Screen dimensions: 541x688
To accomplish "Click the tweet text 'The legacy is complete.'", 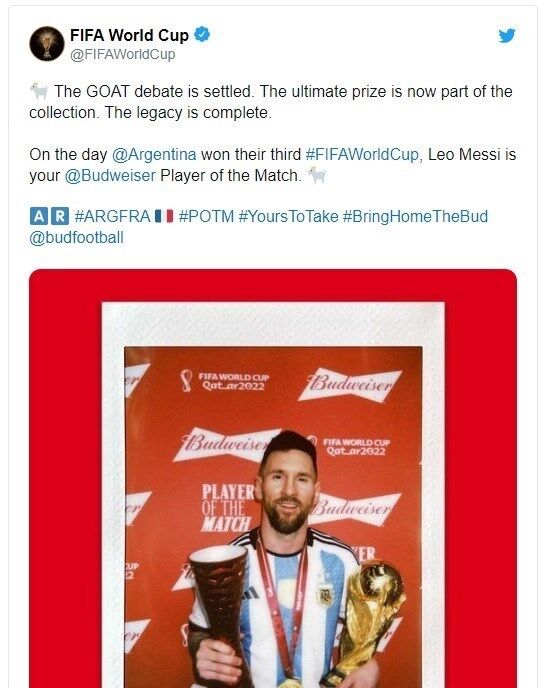I will point(188,113).
